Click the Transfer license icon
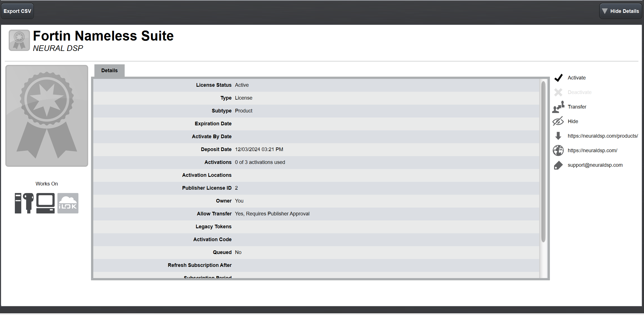 point(558,107)
